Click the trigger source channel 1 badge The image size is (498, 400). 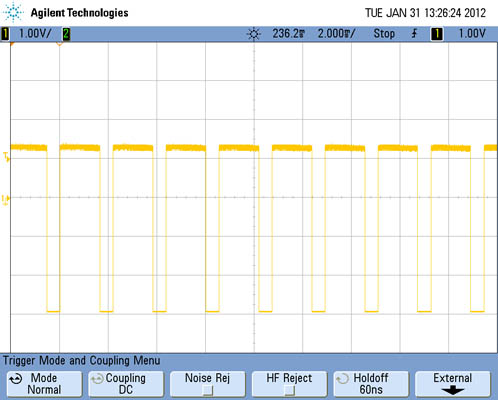[437, 34]
